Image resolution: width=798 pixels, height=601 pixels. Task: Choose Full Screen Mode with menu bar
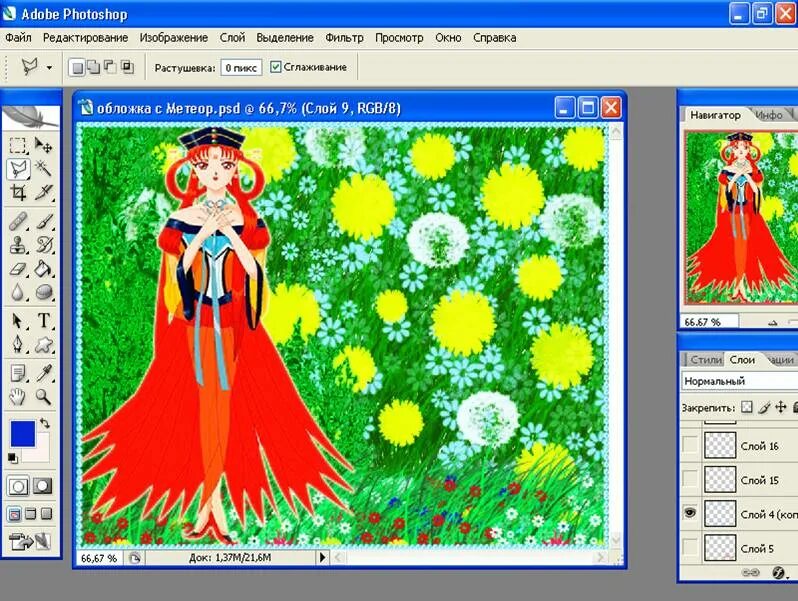coord(31,514)
